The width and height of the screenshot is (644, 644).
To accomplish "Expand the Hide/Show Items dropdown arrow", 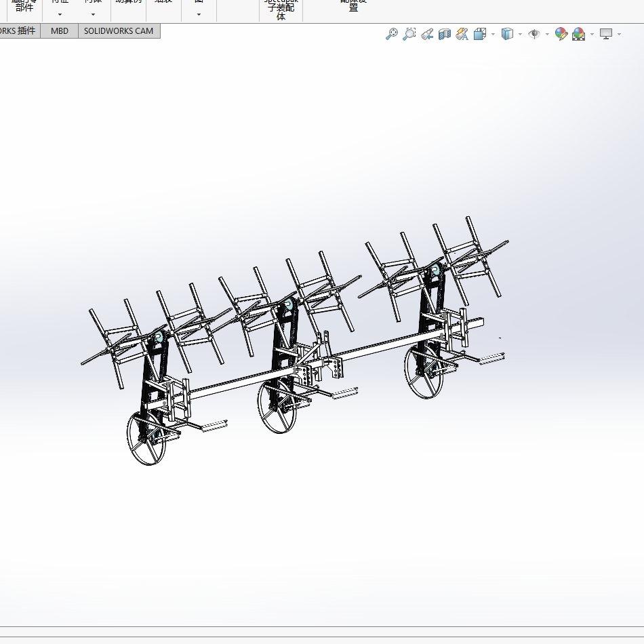I will [x=547, y=34].
